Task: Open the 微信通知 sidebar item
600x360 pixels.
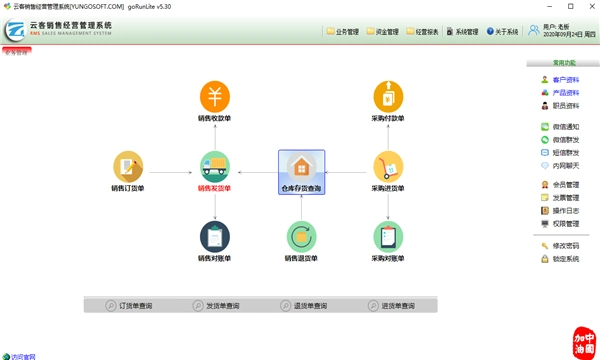Action: [x=560, y=127]
